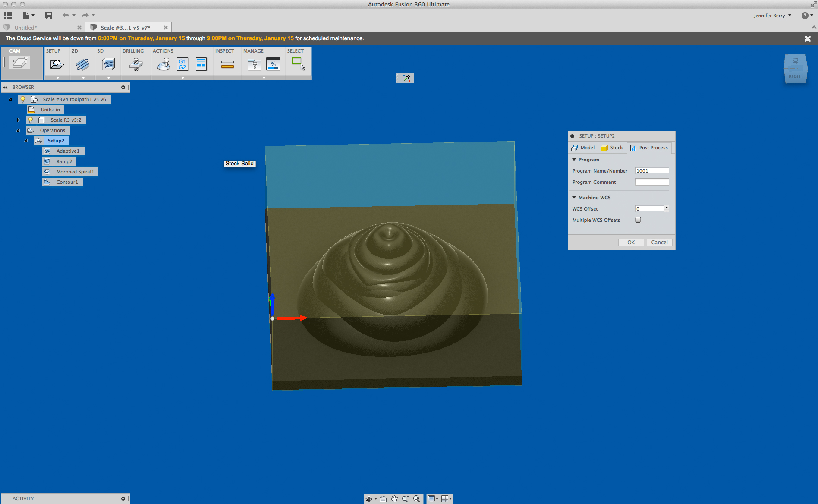Image resolution: width=818 pixels, height=504 pixels.
Task: Select the 2D milling strategy icon
Action: click(x=82, y=64)
